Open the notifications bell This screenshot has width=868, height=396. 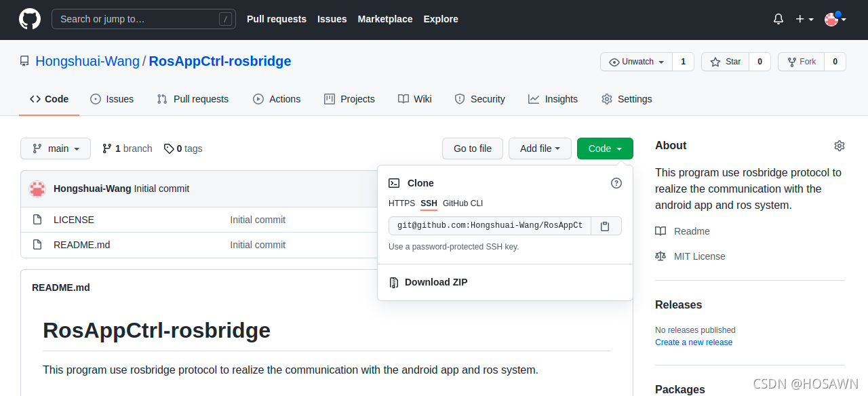click(x=778, y=19)
